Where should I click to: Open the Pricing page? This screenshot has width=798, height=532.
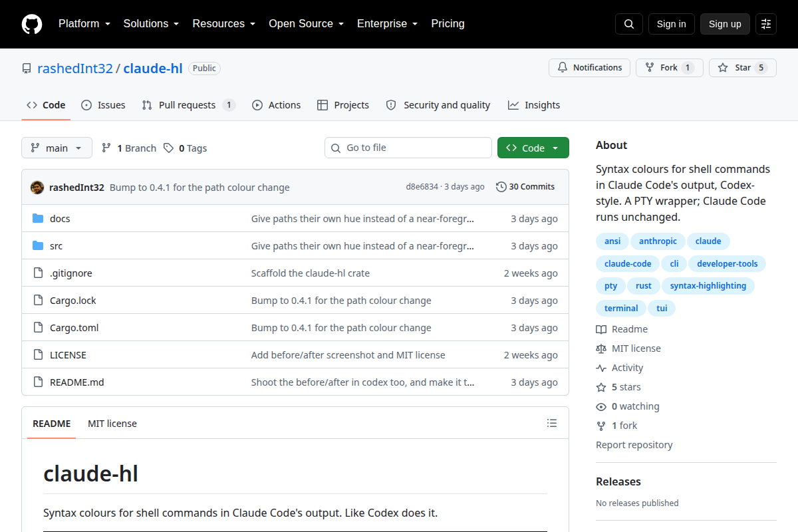click(x=448, y=24)
